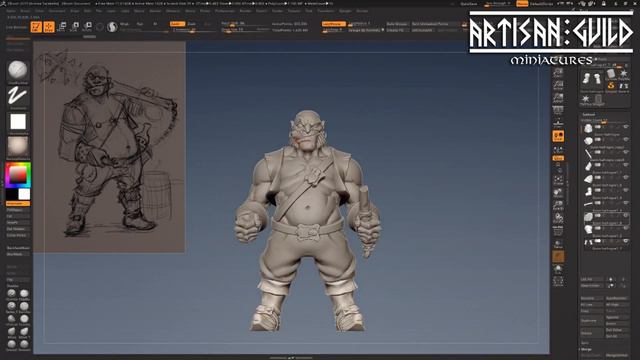
Task: Click Transp transparency icon in right shelf
Action: tap(558, 244)
